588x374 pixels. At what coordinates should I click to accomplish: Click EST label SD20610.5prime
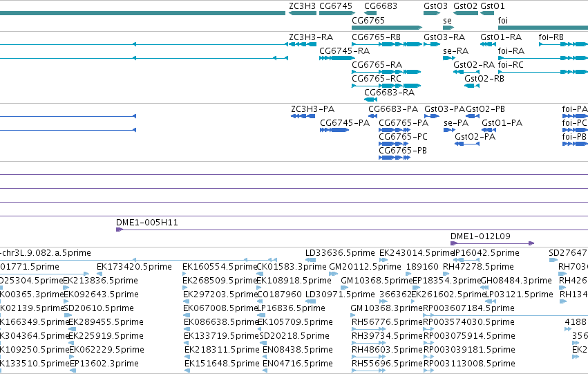click(99, 308)
